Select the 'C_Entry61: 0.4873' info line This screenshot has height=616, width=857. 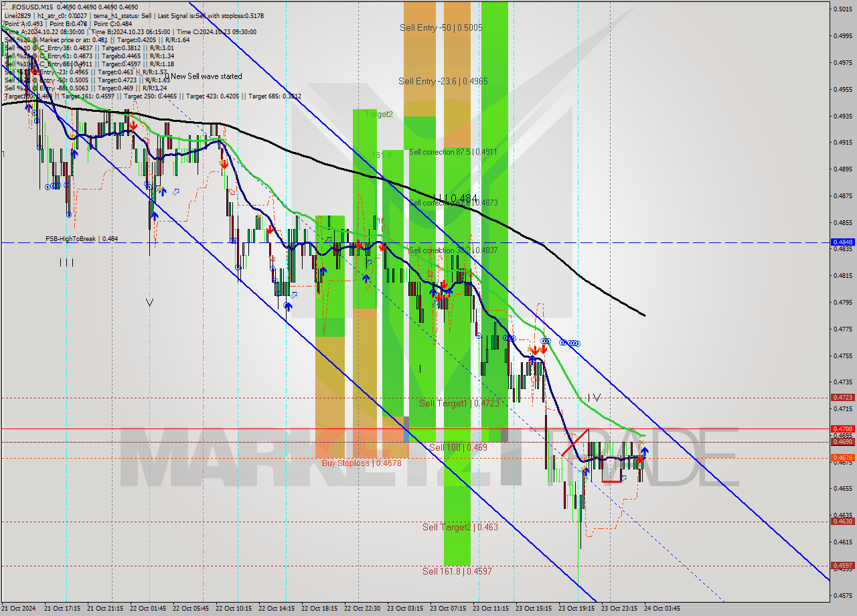pos(90,56)
